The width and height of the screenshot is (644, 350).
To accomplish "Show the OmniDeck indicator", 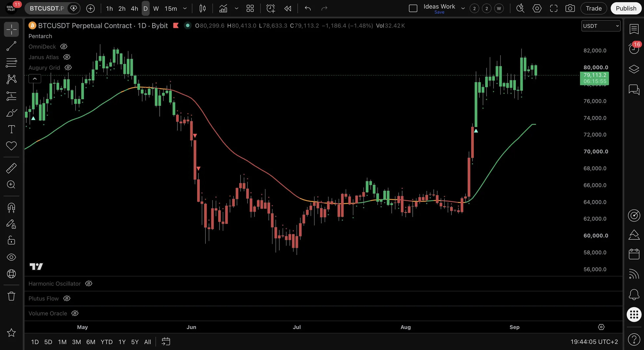I will click(x=64, y=47).
